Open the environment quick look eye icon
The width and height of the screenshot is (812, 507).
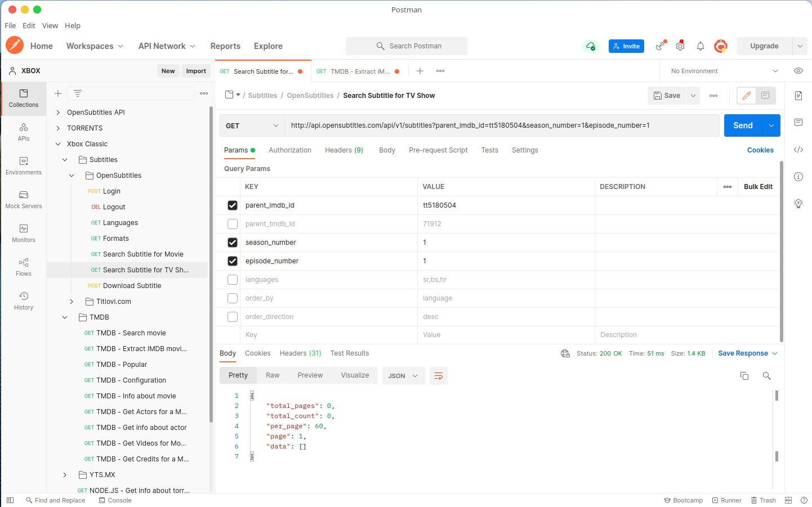[798, 71]
